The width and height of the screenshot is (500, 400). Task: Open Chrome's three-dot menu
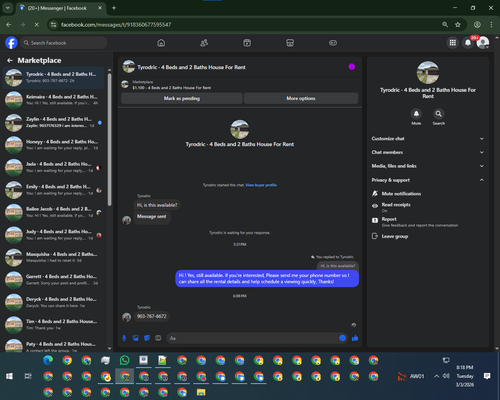tap(491, 25)
